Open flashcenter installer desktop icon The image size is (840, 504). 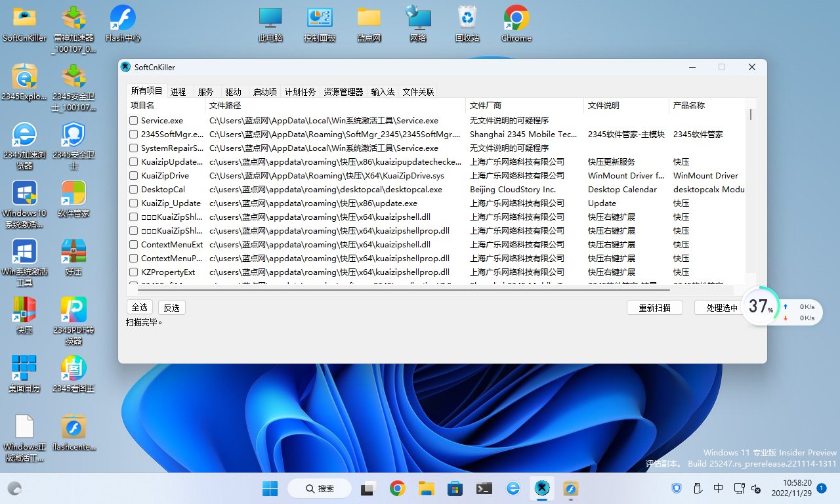coord(74,433)
